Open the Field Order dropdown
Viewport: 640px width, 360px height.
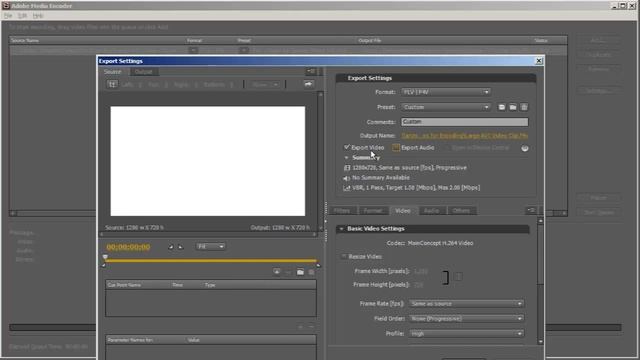pos(466,318)
